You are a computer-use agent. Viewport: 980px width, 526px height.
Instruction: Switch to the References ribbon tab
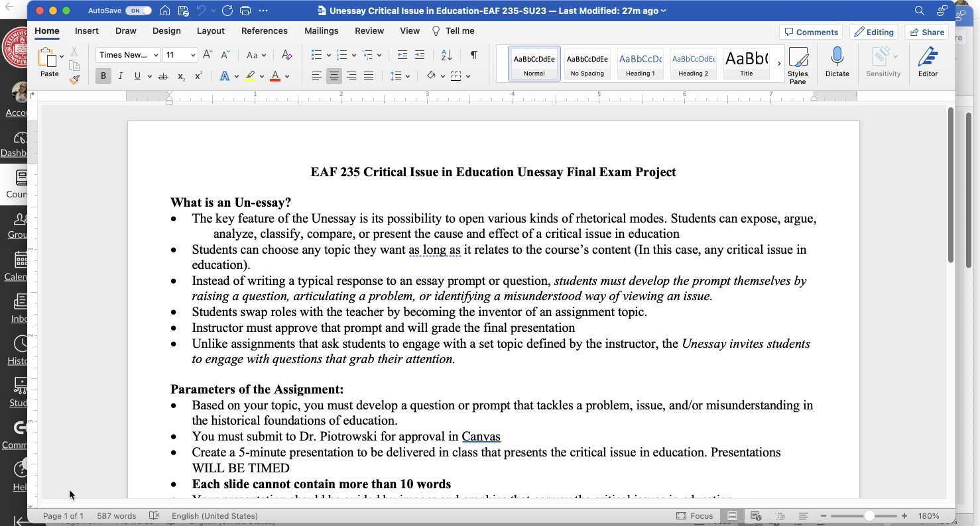(265, 30)
